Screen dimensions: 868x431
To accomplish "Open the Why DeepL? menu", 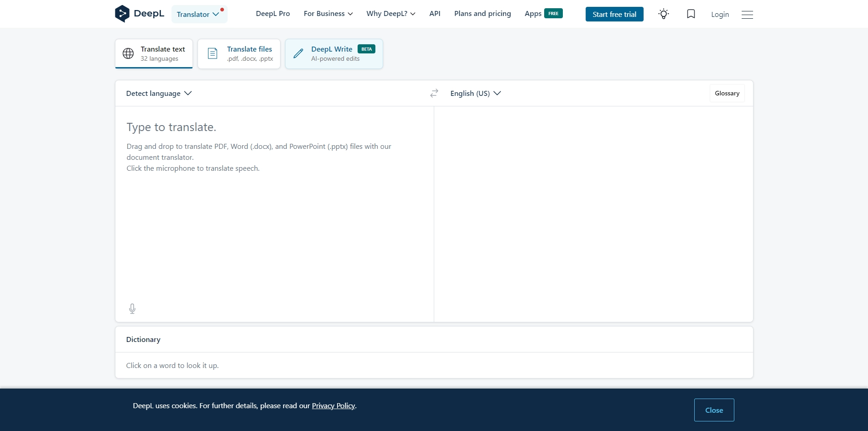I will [390, 14].
